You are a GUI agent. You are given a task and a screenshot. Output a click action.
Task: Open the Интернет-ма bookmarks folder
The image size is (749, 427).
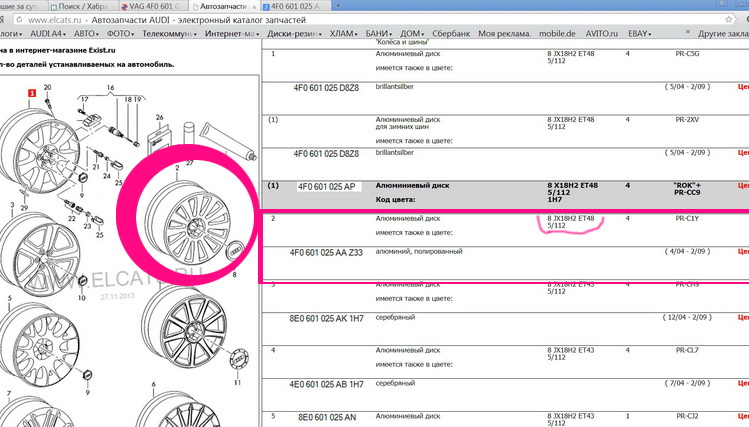click(232, 33)
